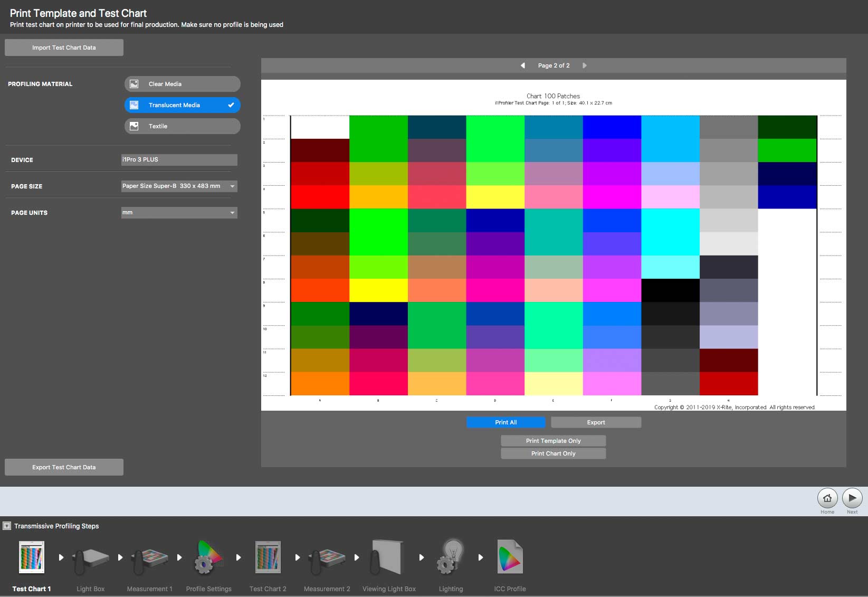
Task: Click the Home button icon
Action: point(827,498)
